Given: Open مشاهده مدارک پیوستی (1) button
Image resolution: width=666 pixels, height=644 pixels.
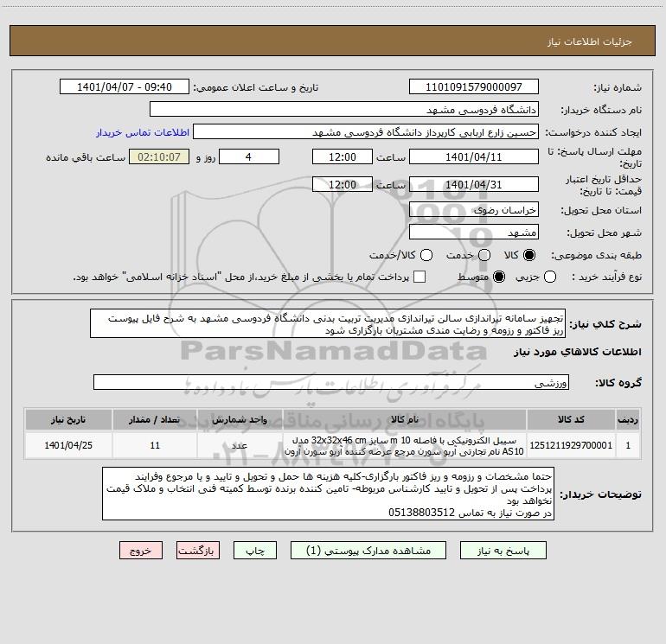Looking at the screenshot, I should pyautogui.click(x=368, y=551).
